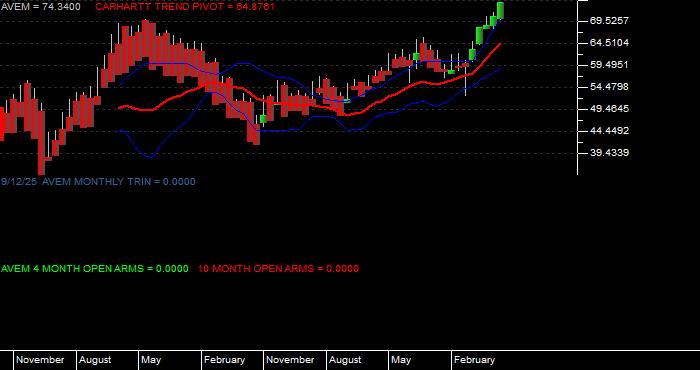Click the AVEM 4 MONTH OPEN ARMS label
This screenshot has height=370, width=700.
pyautogui.click(x=73, y=269)
